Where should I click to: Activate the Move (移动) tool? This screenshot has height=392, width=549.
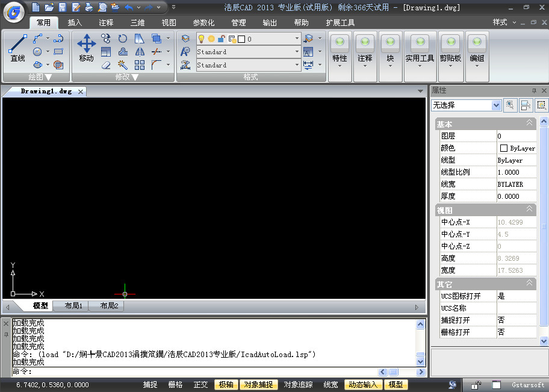pyautogui.click(x=87, y=48)
